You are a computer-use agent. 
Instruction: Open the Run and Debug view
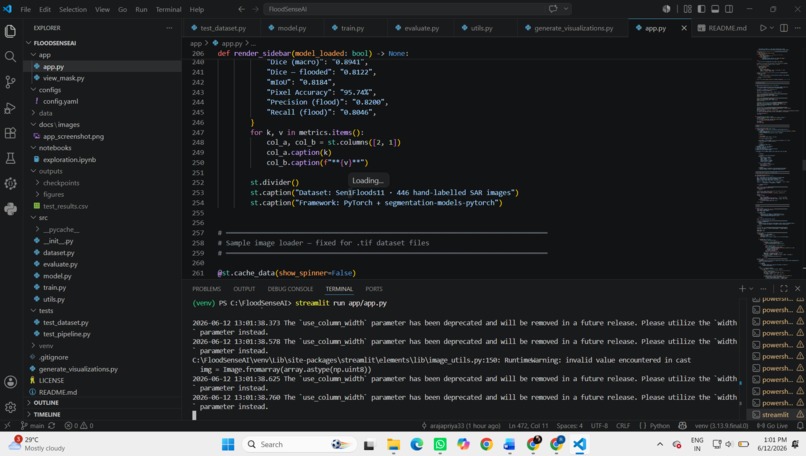(10, 107)
